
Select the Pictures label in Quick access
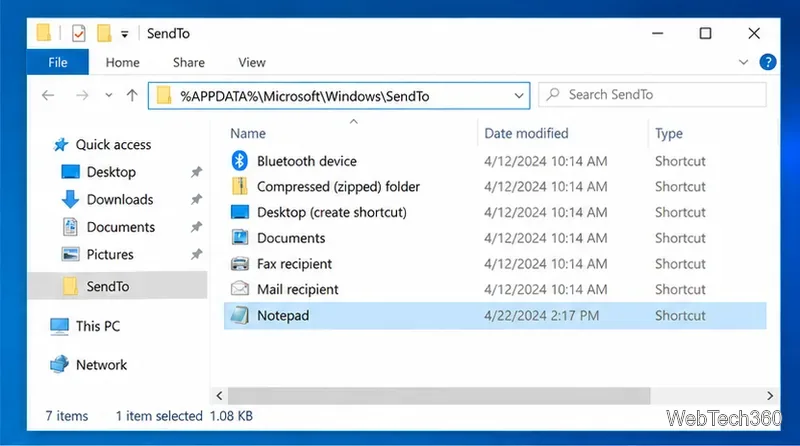[x=110, y=254]
